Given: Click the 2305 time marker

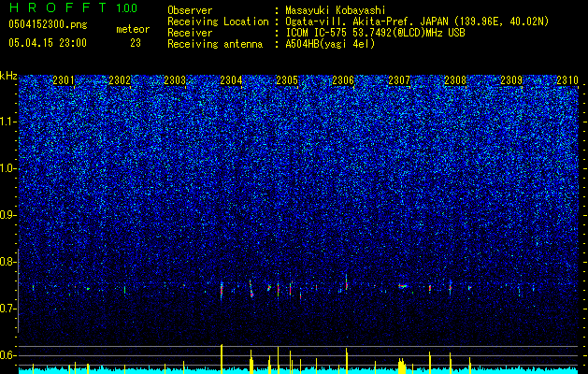Looking at the screenshot, I should click(x=287, y=79).
